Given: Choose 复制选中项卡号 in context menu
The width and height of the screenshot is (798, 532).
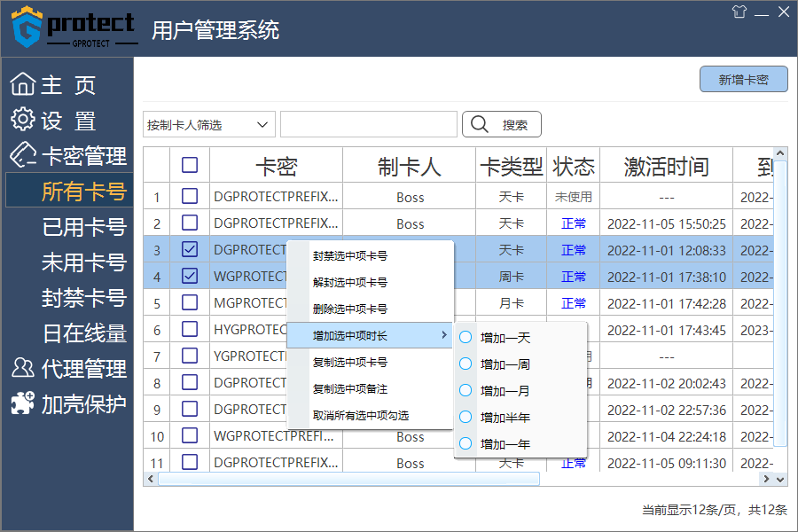Looking at the screenshot, I should click(370, 362).
